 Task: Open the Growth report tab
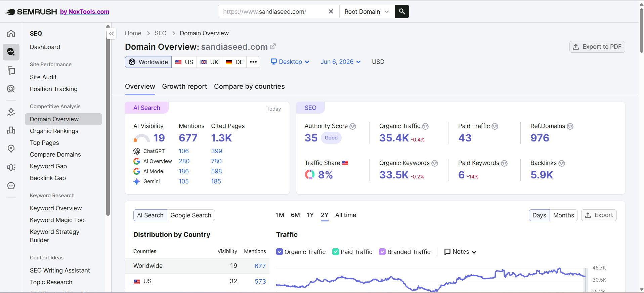pyautogui.click(x=184, y=86)
